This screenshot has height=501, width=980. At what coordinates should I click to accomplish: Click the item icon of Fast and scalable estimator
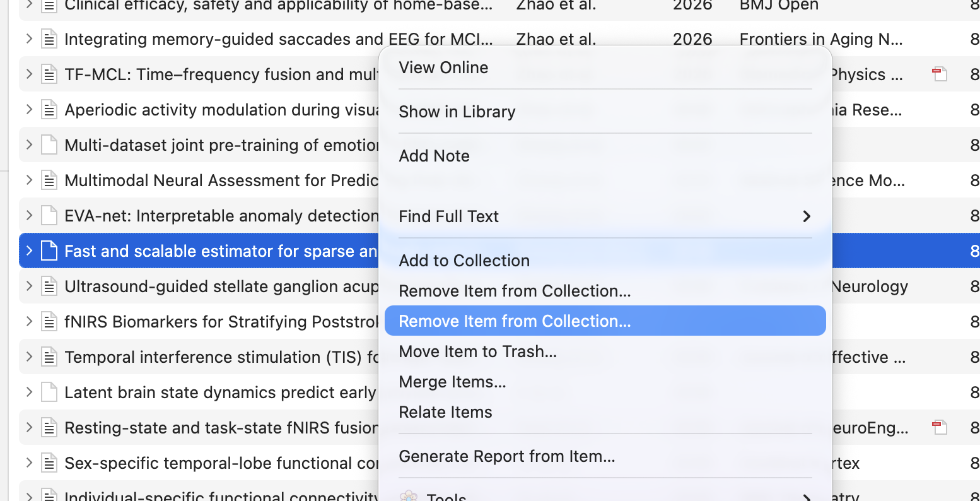tap(49, 251)
